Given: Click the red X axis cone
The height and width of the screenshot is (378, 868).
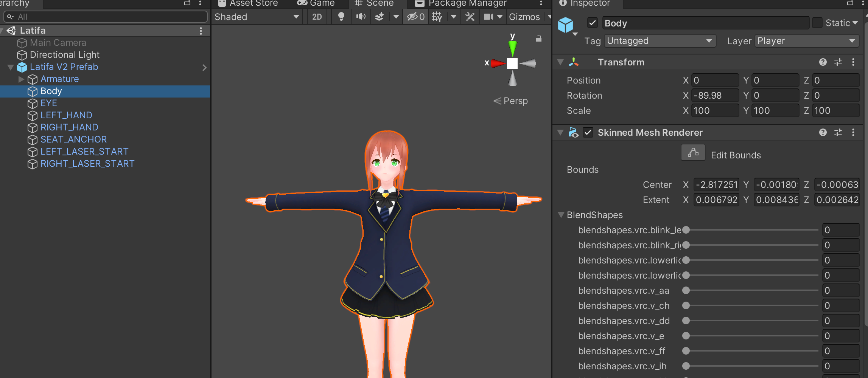Looking at the screenshot, I should tap(498, 63).
